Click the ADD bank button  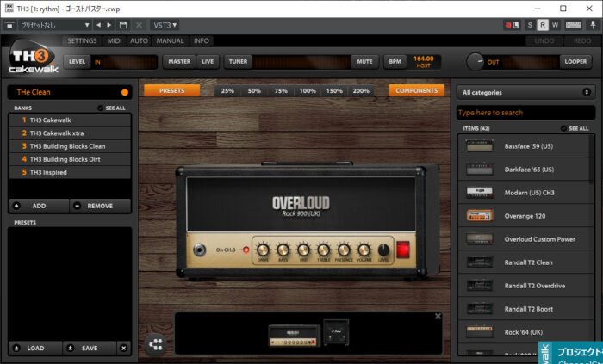point(39,206)
